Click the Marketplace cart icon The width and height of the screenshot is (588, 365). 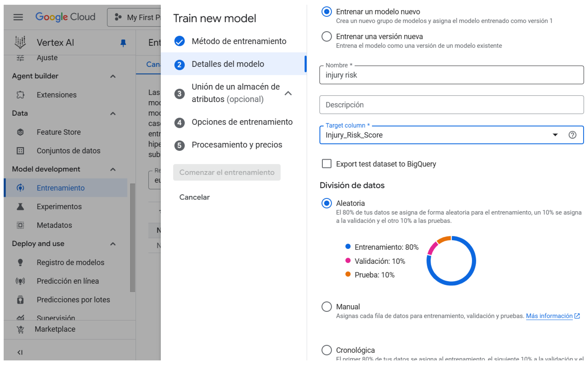[x=20, y=329]
